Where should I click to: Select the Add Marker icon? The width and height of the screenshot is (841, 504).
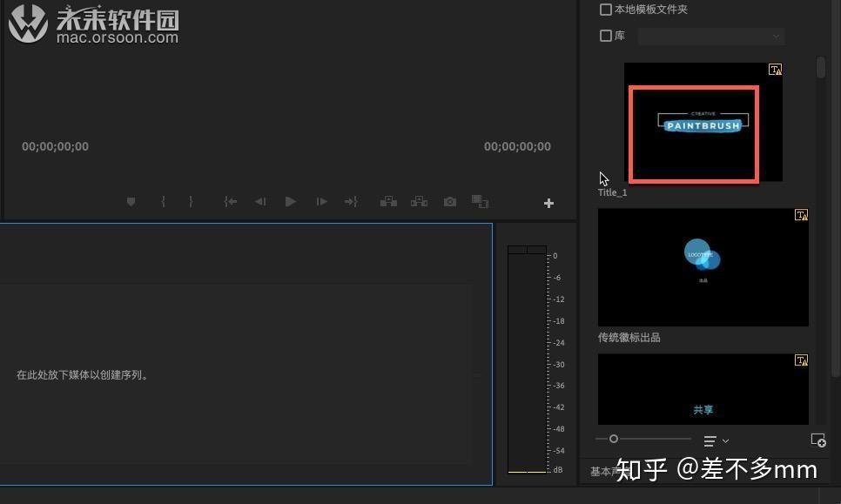tap(131, 201)
